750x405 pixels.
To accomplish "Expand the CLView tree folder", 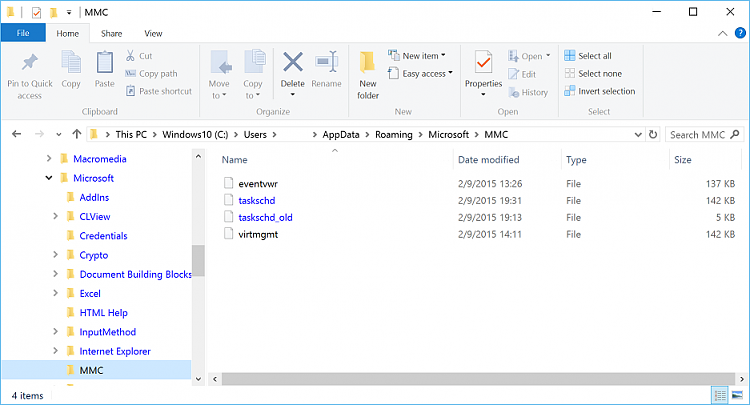I will point(55,216).
